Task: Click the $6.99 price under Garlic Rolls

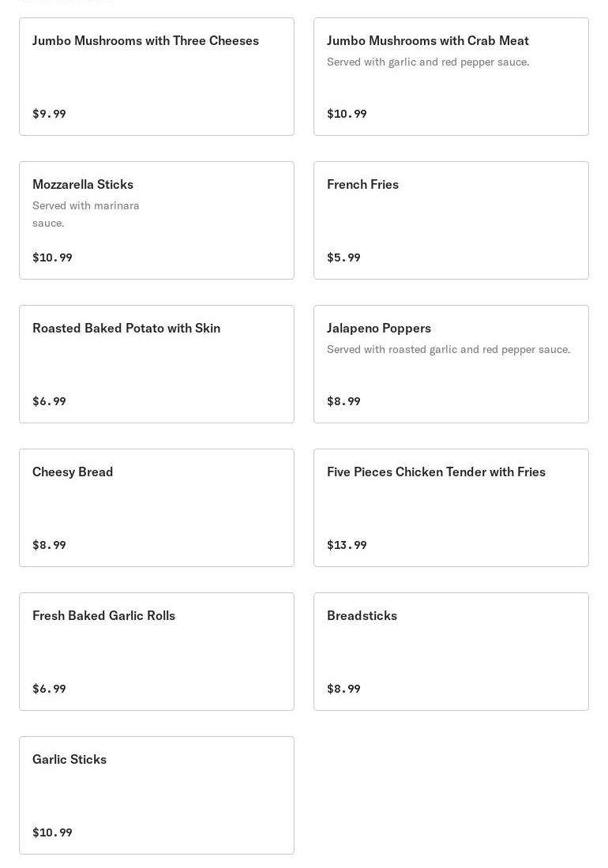Action: [x=49, y=689]
